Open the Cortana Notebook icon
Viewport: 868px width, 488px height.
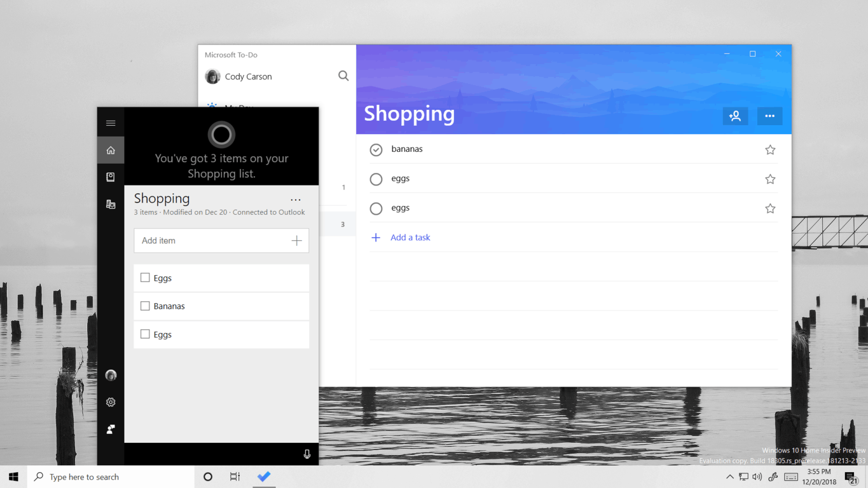point(111,177)
